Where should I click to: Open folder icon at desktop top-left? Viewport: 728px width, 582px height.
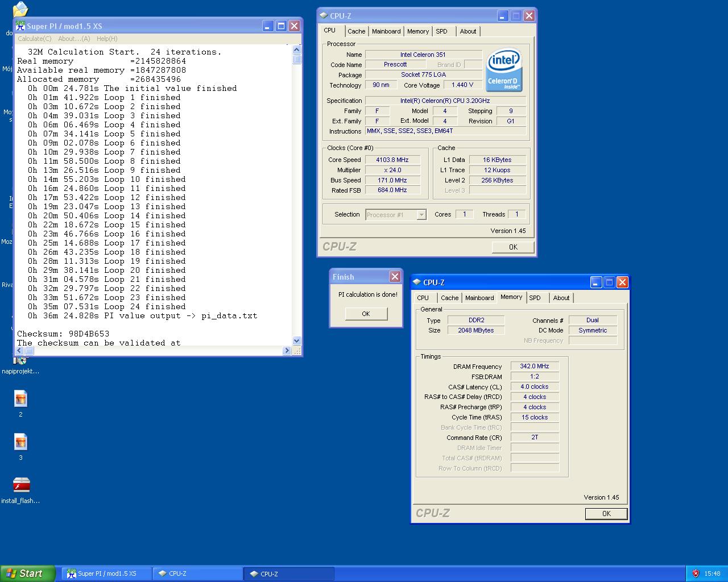click(x=20, y=9)
